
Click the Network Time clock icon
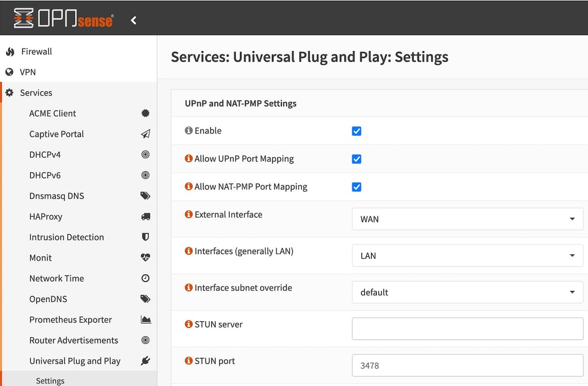coord(145,278)
